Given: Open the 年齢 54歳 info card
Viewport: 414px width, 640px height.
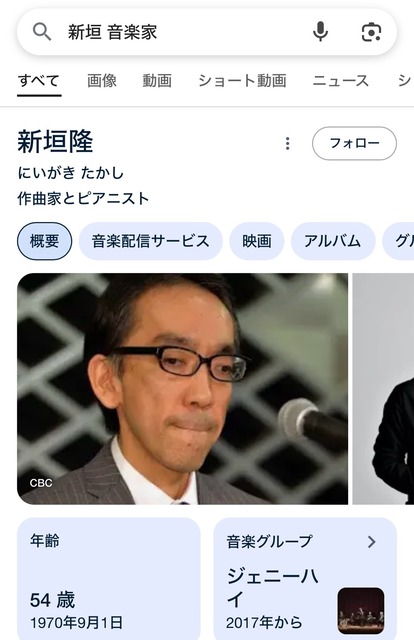Looking at the screenshot, I should pyautogui.click(x=109, y=579).
